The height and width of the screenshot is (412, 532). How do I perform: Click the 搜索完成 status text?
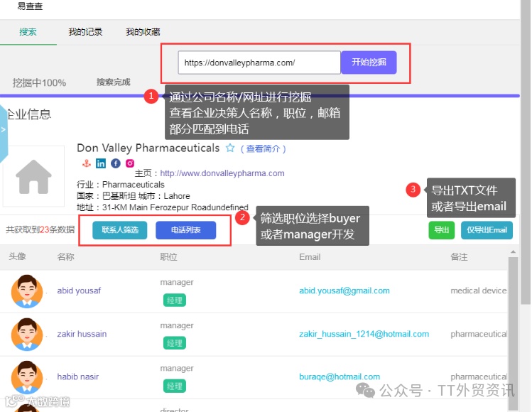click(114, 82)
